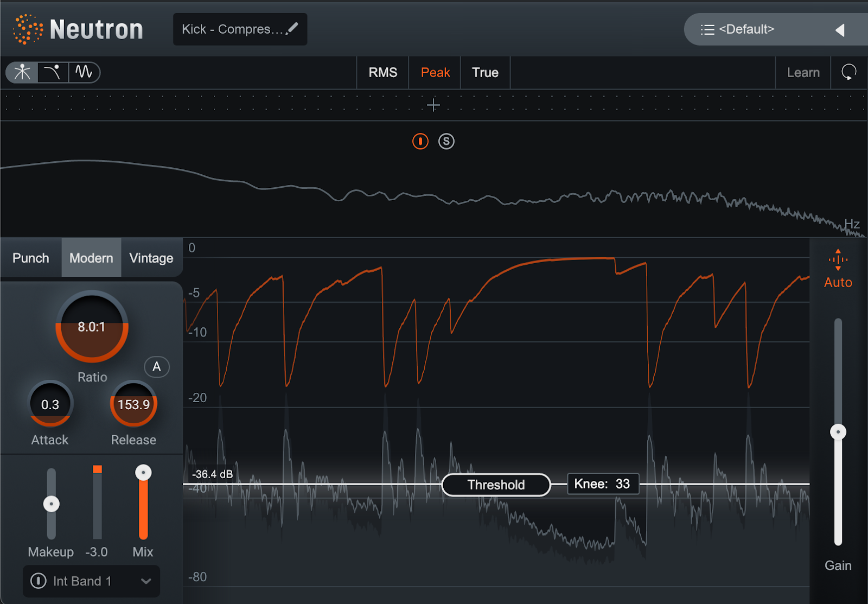Click the Mix slider handle
868x604 pixels.
pyautogui.click(x=143, y=473)
